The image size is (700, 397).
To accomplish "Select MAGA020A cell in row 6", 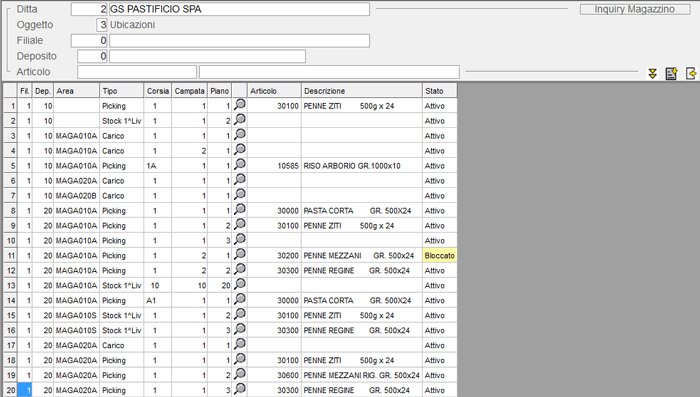I will pyautogui.click(x=76, y=181).
